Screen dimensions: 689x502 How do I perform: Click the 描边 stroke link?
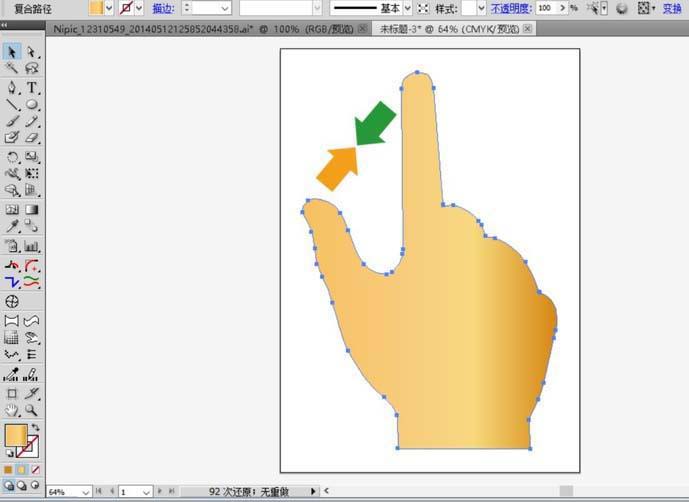pyautogui.click(x=163, y=8)
